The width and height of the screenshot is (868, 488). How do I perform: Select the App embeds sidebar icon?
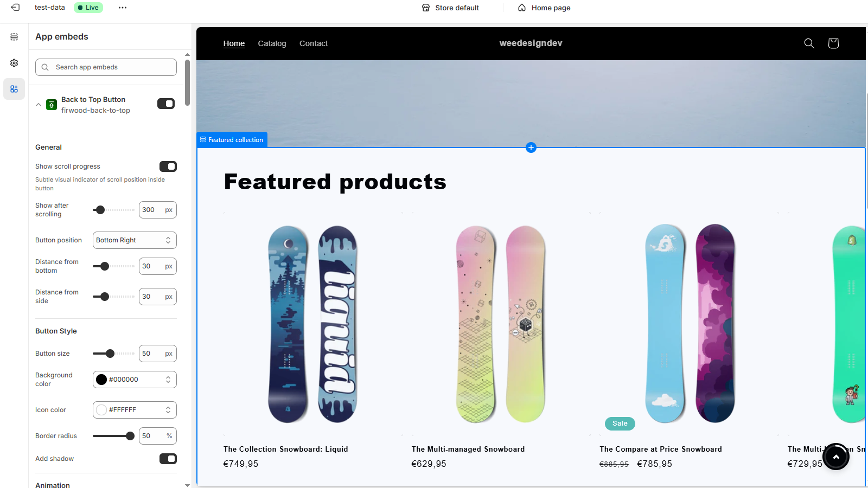click(x=14, y=89)
